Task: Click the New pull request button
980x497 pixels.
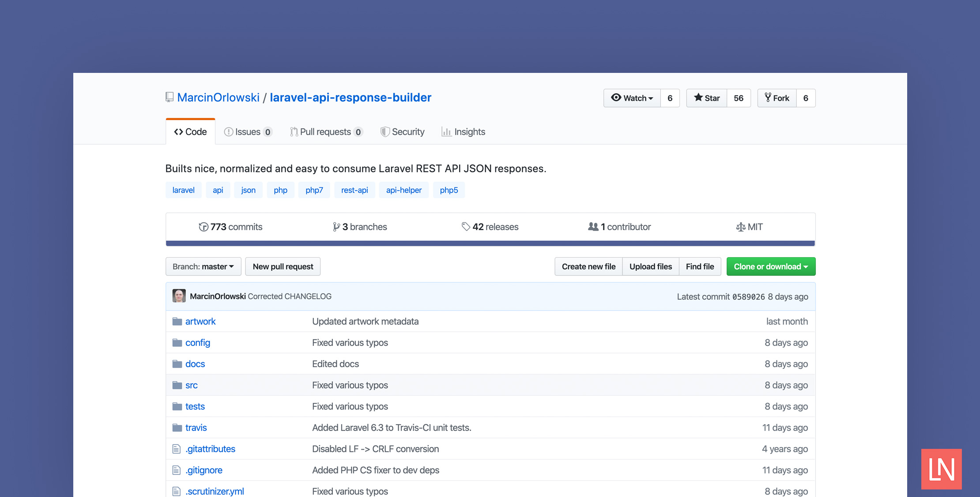Action: 283,266
